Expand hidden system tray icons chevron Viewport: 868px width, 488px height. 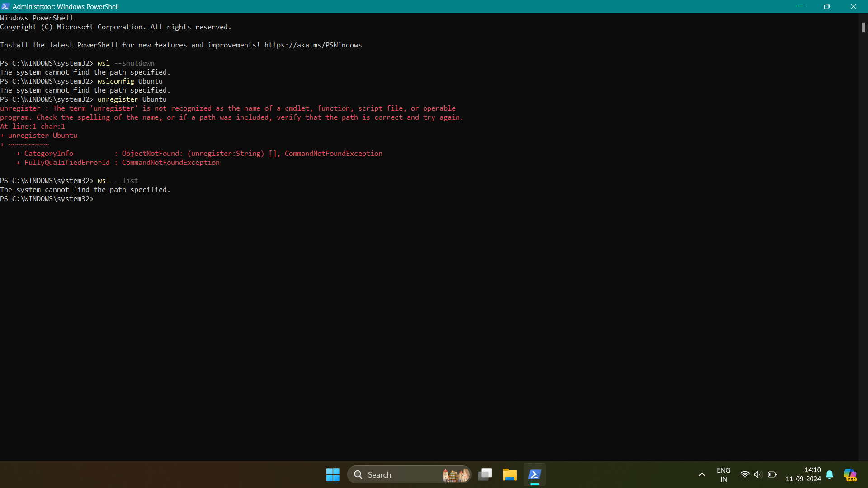702,474
